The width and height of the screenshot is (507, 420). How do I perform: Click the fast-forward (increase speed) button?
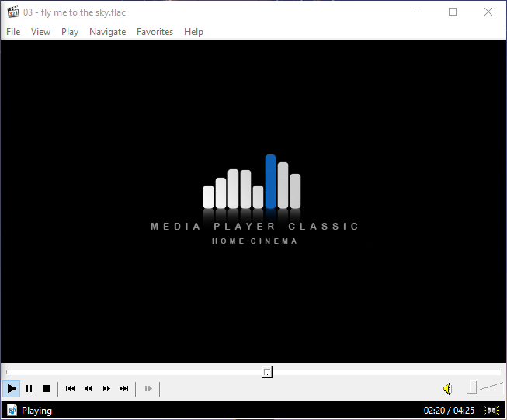106,388
